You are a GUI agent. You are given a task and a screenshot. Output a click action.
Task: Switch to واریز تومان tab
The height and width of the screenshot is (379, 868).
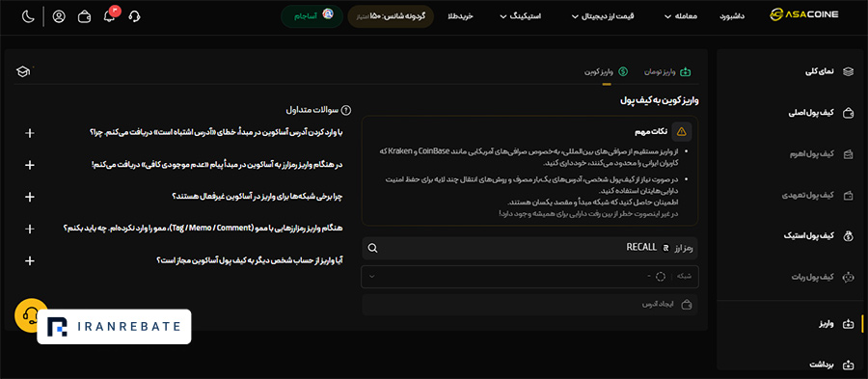tap(667, 71)
